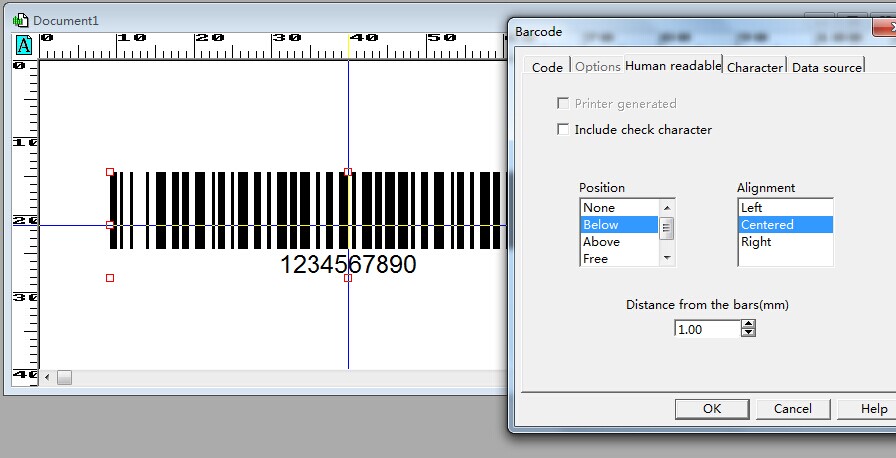Close the Barcode dialog
896x458 pixels.
885,27
